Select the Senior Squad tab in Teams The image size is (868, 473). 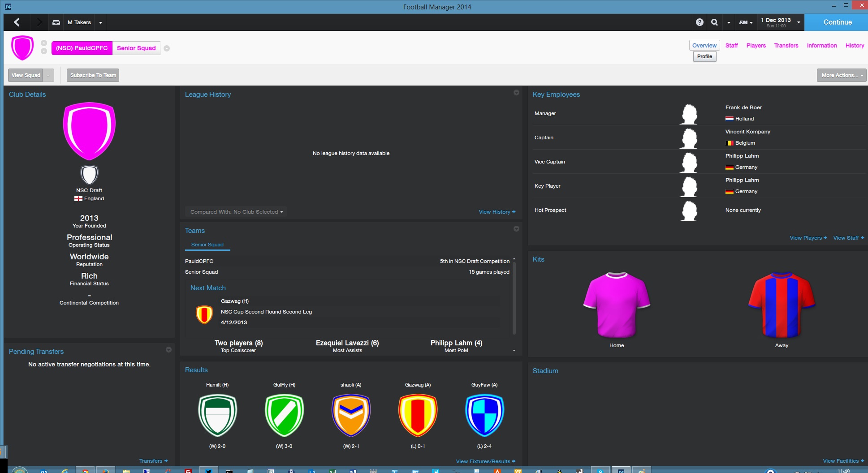coord(207,245)
